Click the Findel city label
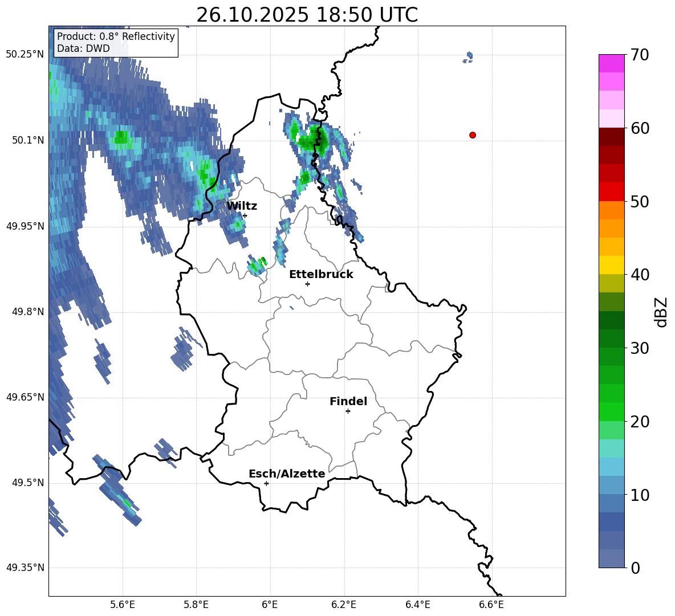675x616 pixels. (x=348, y=401)
